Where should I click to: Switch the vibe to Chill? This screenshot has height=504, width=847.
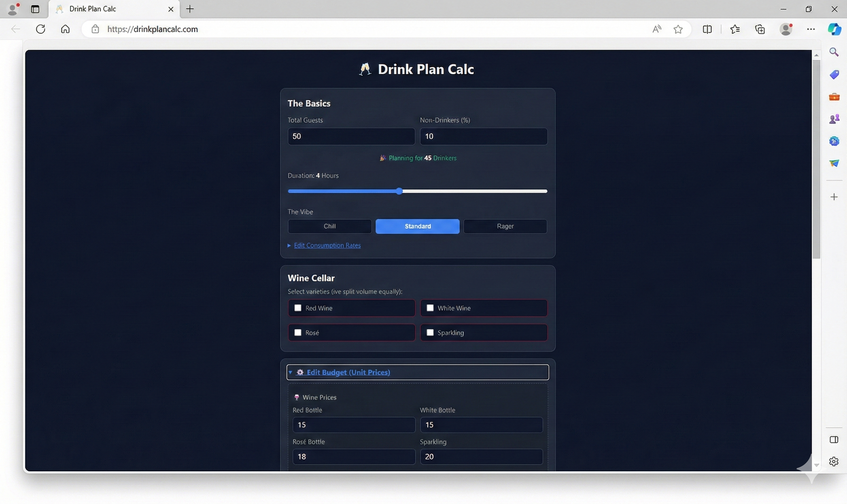329,226
